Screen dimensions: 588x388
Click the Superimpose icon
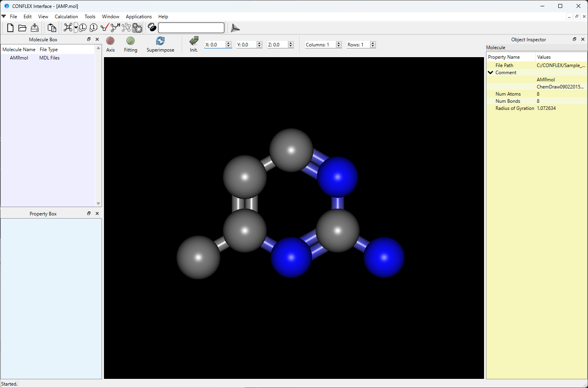click(x=160, y=41)
